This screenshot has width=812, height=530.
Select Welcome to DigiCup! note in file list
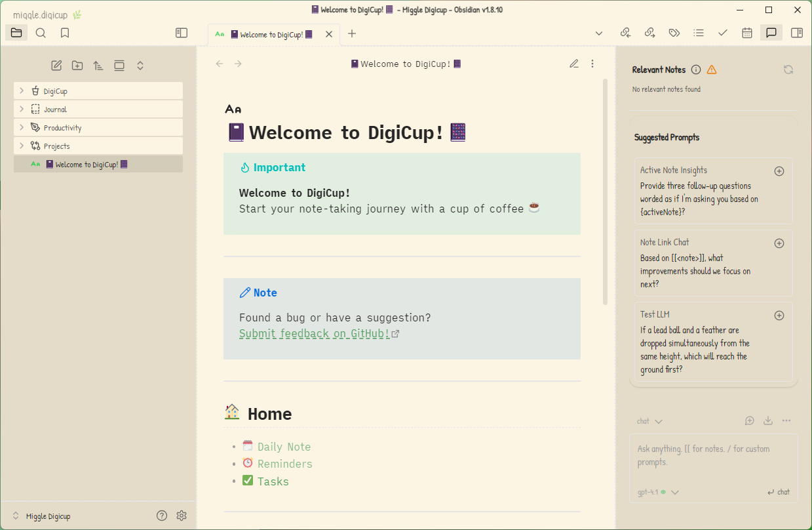pos(98,165)
